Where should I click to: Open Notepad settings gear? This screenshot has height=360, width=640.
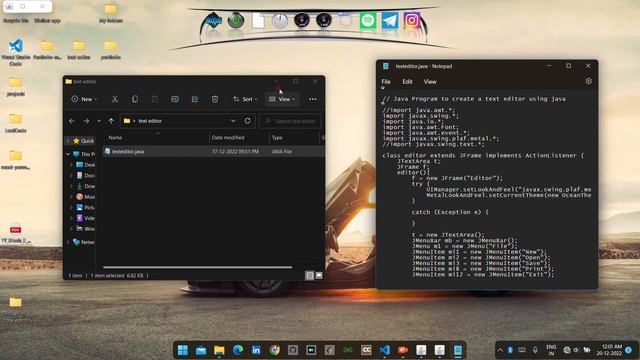(588, 81)
